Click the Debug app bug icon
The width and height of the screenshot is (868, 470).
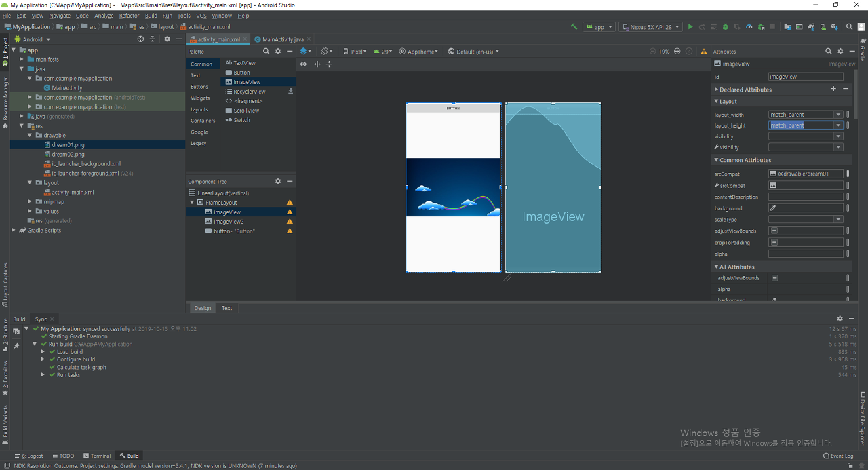point(726,27)
